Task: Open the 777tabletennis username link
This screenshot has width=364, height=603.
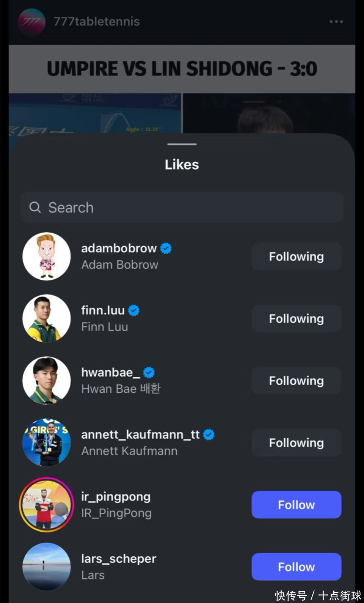Action: (x=96, y=22)
